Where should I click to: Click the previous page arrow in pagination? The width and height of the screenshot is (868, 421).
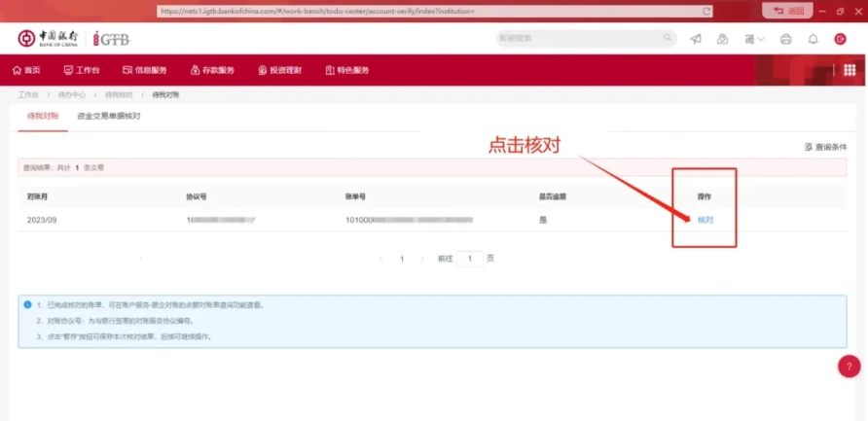380,259
